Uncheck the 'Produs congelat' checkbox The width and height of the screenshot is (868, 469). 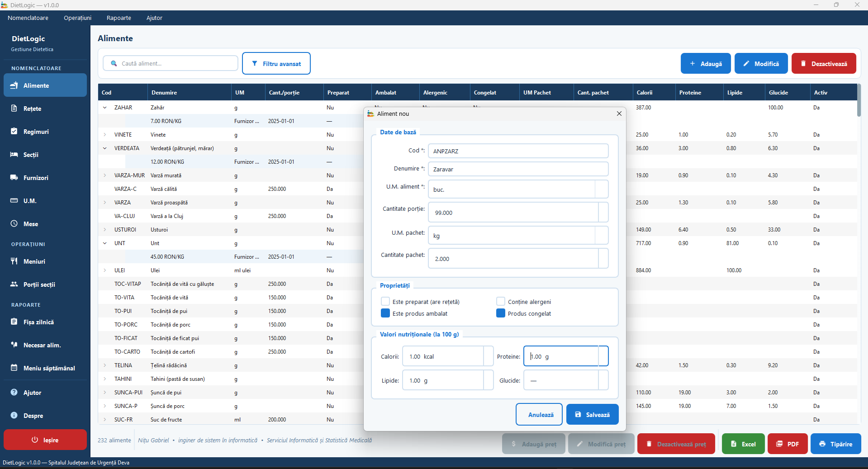(x=501, y=313)
